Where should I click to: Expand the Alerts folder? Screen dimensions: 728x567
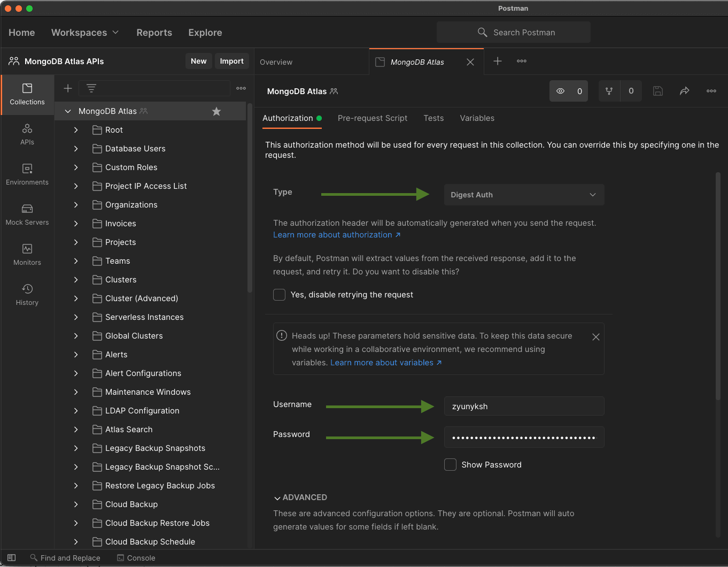click(76, 355)
